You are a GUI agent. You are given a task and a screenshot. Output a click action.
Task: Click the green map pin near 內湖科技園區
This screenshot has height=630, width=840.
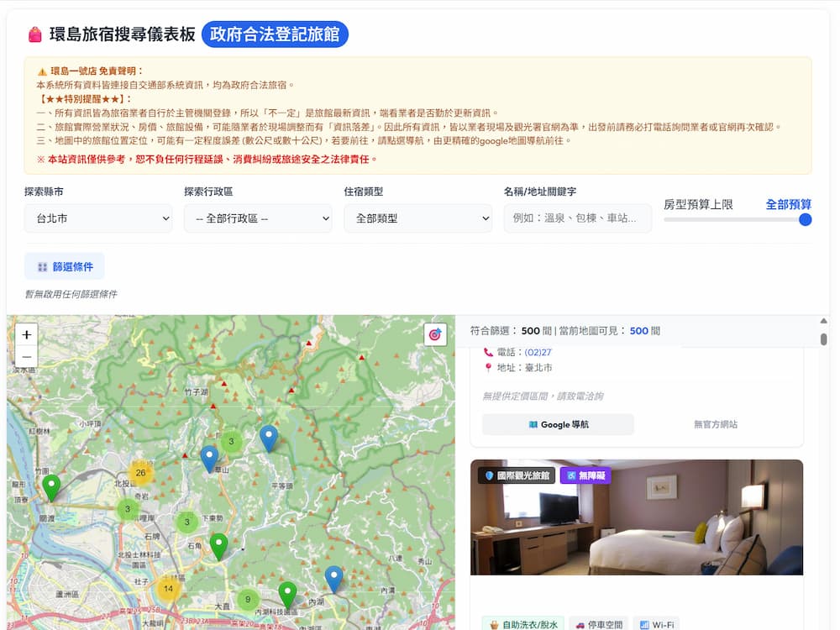[287, 595]
